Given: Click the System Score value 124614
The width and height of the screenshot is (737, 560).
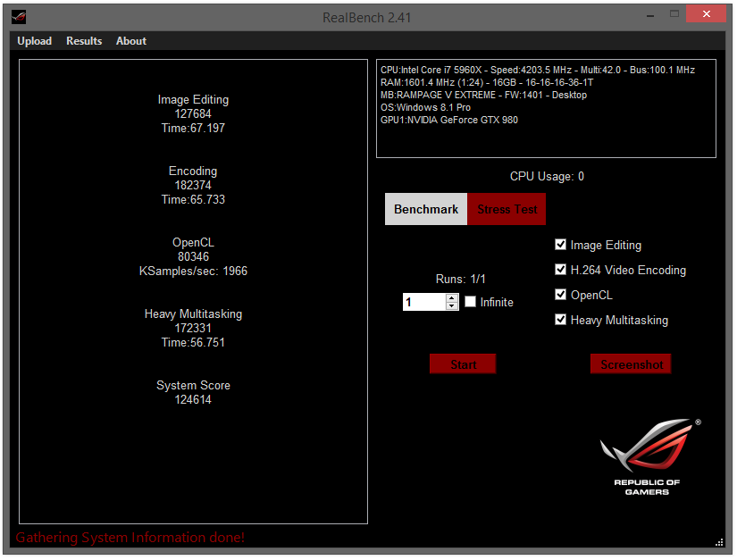Looking at the screenshot, I should pos(193,400).
